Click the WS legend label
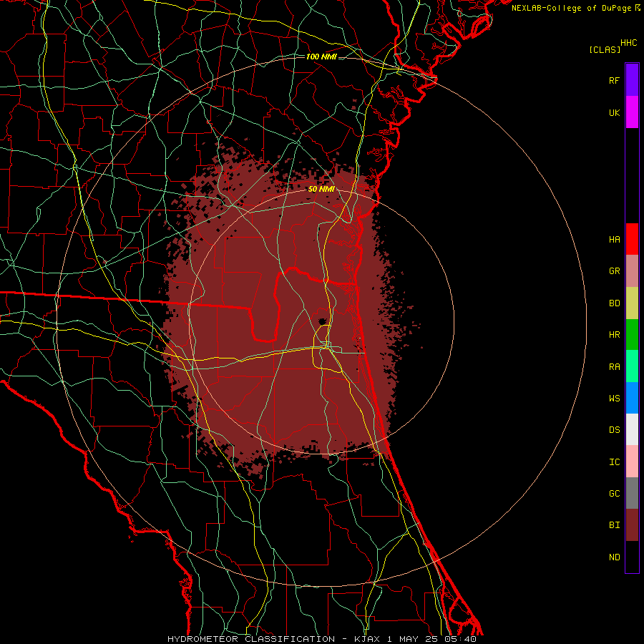Image resolution: width=644 pixels, height=644 pixels. 614,399
